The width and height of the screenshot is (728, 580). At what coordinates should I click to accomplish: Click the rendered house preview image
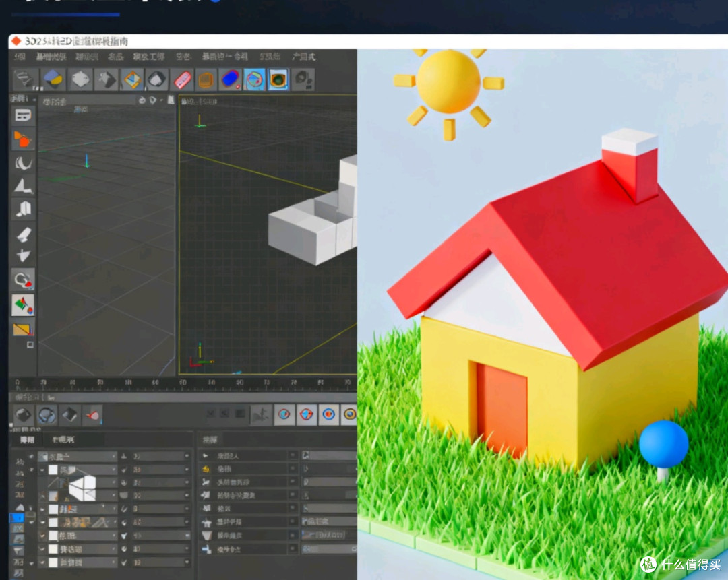coord(542,314)
